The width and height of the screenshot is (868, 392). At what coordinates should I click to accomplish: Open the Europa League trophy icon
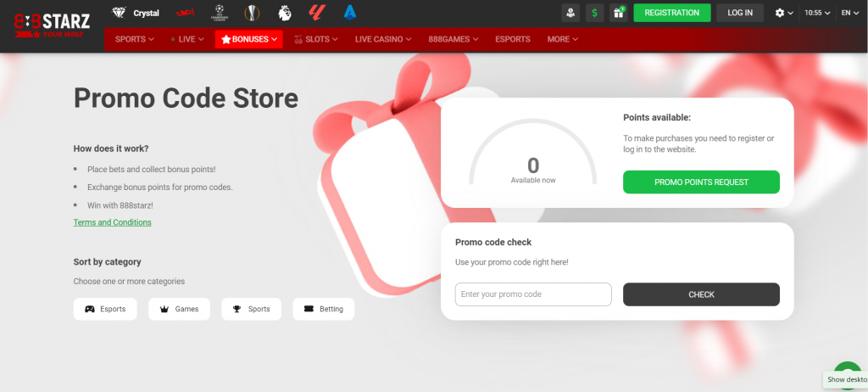(252, 13)
